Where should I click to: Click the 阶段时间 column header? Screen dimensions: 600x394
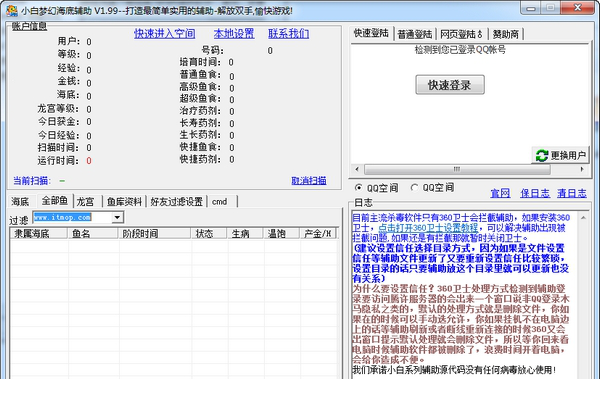tap(155, 233)
